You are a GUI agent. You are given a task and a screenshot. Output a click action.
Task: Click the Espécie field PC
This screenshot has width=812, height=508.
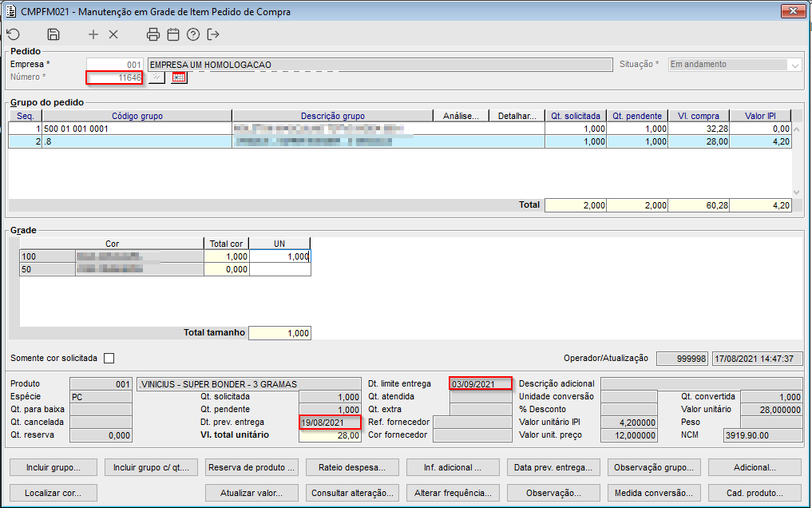pos(101,397)
